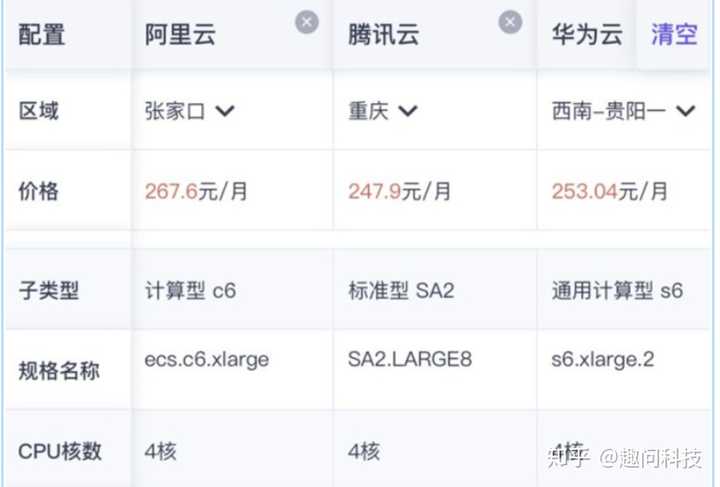Select the ecs.c6.xlarge spec name

pyautogui.click(x=207, y=359)
